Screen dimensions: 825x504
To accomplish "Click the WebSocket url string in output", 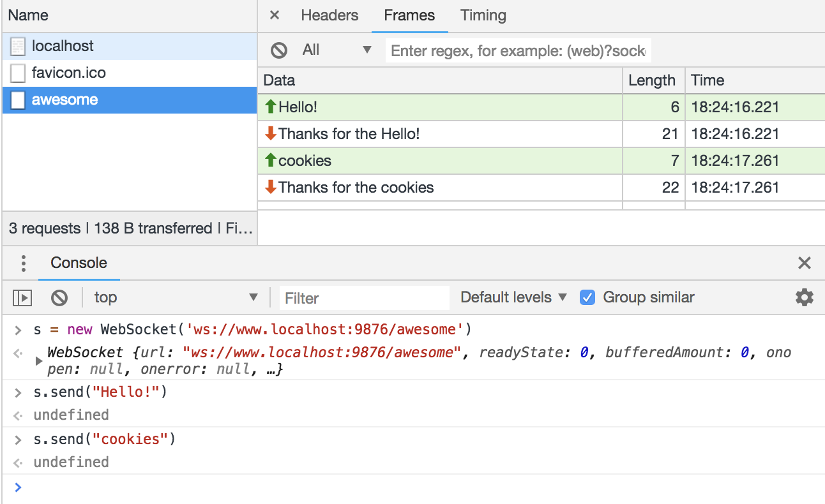I will pyautogui.click(x=322, y=352).
